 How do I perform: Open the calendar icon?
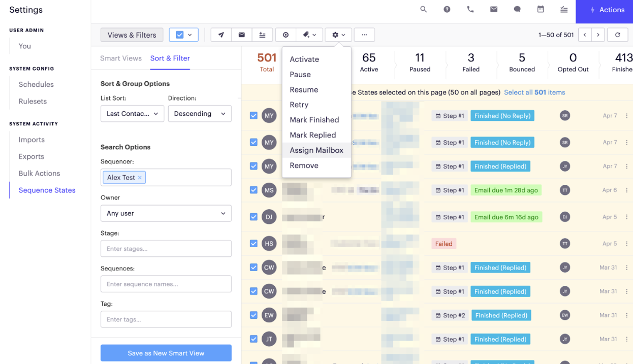point(541,10)
